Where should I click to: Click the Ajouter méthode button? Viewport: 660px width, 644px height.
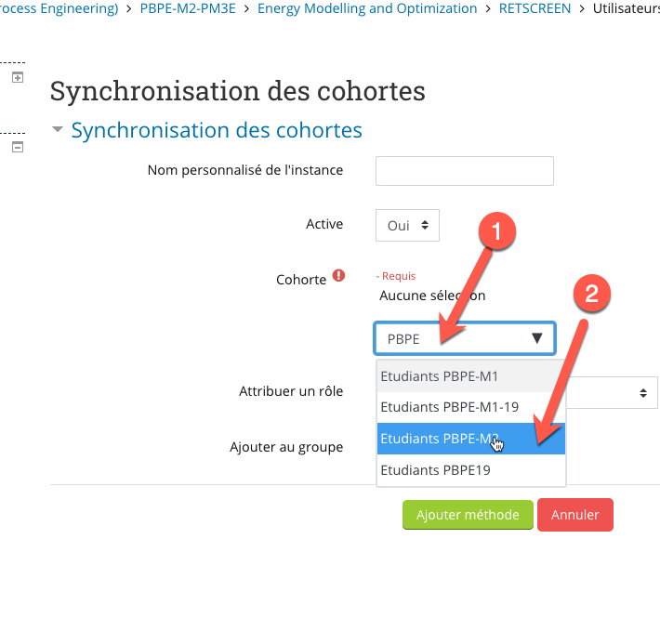pyautogui.click(x=468, y=515)
